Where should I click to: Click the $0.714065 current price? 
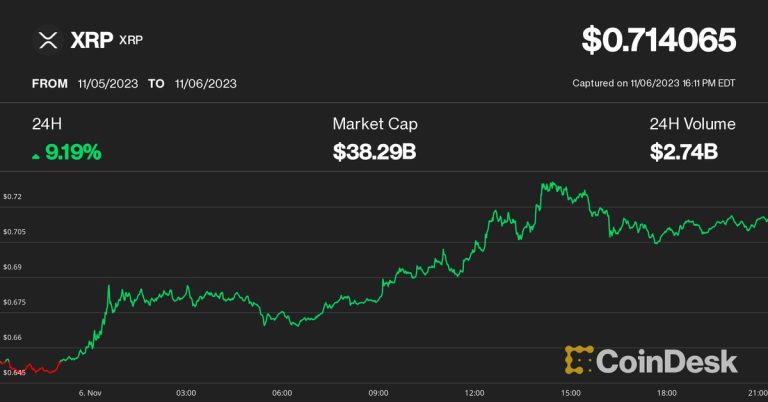tap(659, 41)
